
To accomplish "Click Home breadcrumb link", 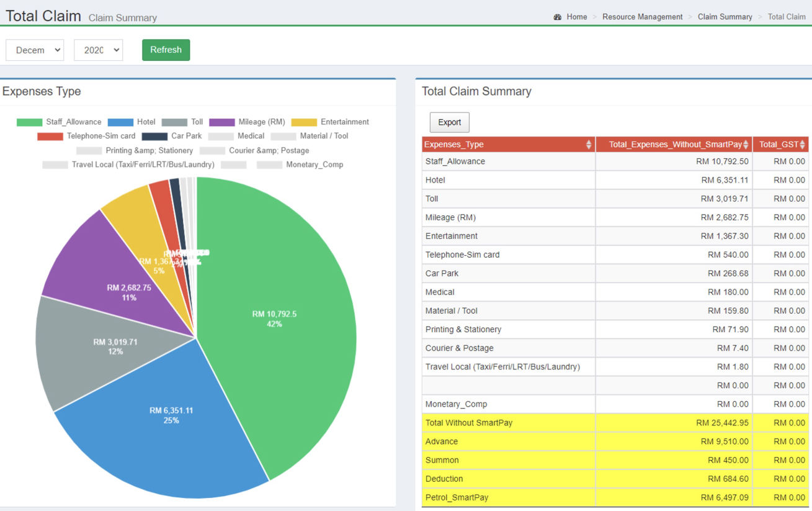I will [x=576, y=17].
